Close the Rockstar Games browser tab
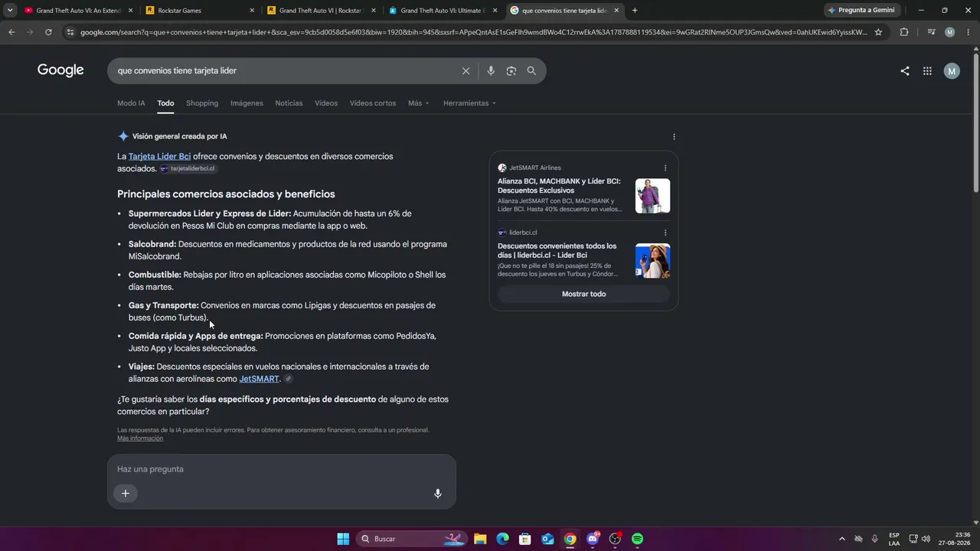The width and height of the screenshot is (980, 551). [x=252, y=11]
